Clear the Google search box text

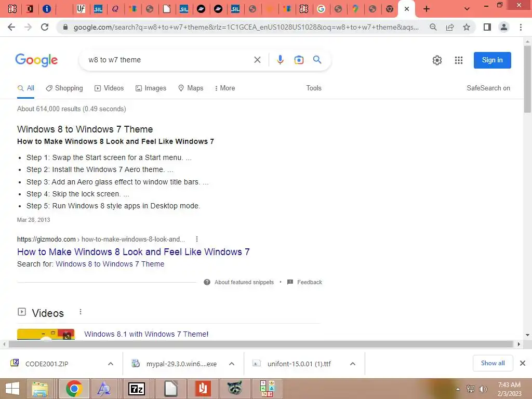257,60
